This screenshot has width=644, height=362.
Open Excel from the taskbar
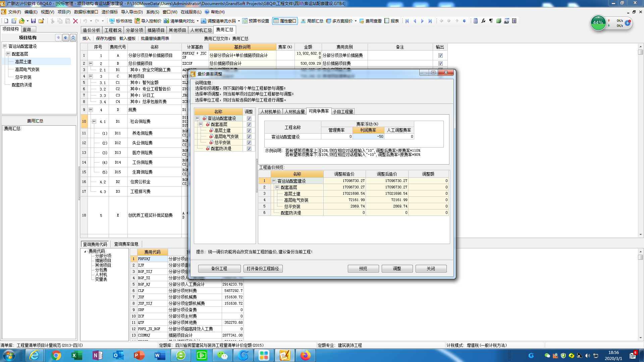[x=77, y=355]
